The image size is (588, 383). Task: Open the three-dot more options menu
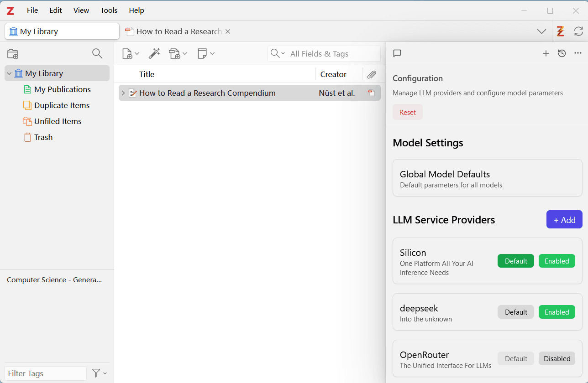[x=578, y=53]
